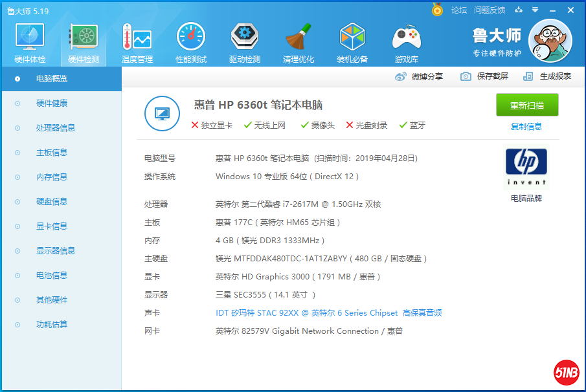
Task: Toggle the 无线上网 wireless status check
Action: coord(269,125)
